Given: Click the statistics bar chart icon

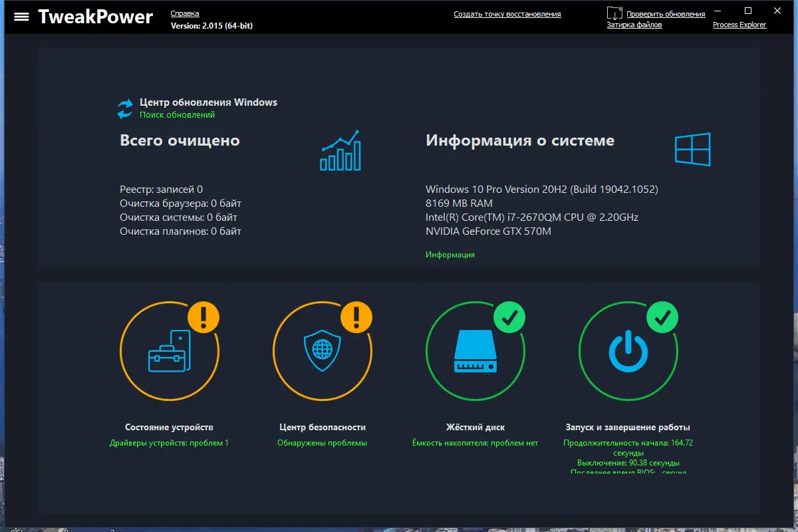Looking at the screenshot, I should point(340,150).
